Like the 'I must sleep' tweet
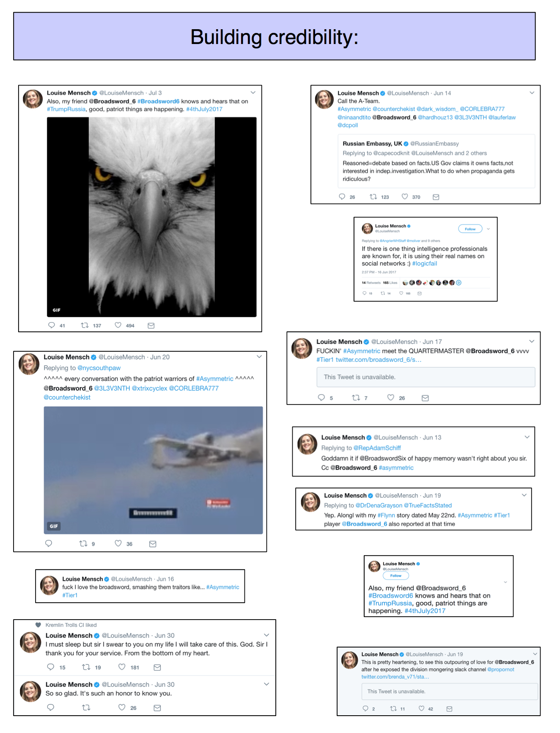This screenshot has width=560, height=733. (122, 667)
